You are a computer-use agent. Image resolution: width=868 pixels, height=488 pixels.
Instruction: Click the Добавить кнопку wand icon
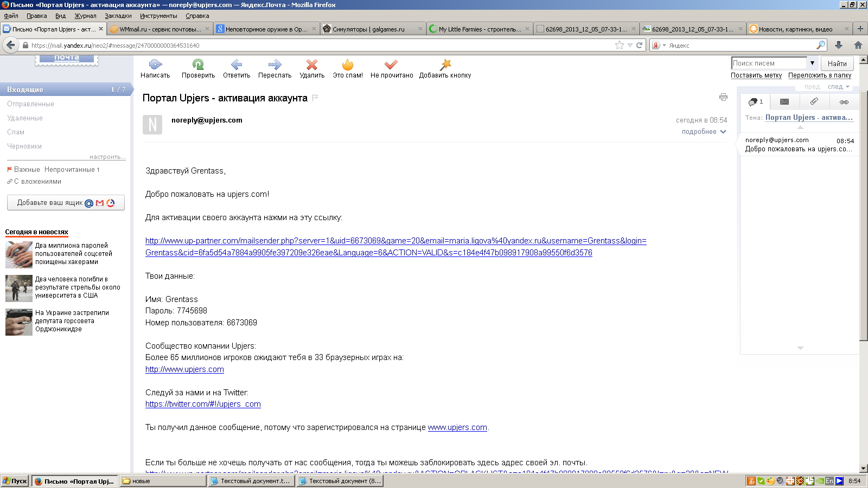click(445, 65)
